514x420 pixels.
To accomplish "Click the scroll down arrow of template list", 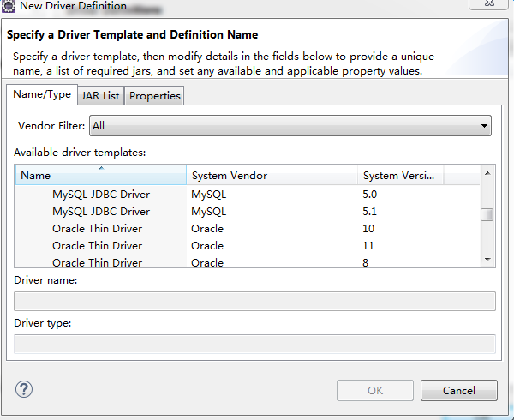I will click(x=487, y=260).
